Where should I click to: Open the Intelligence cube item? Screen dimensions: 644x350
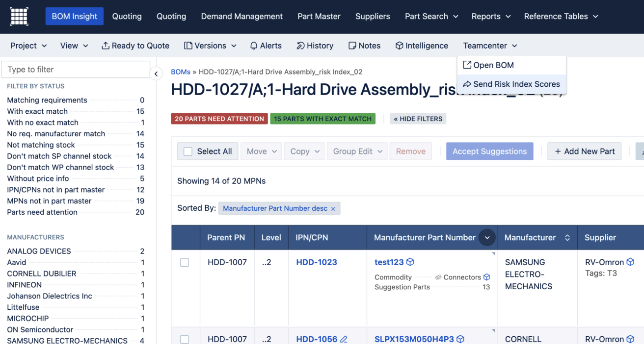point(422,46)
